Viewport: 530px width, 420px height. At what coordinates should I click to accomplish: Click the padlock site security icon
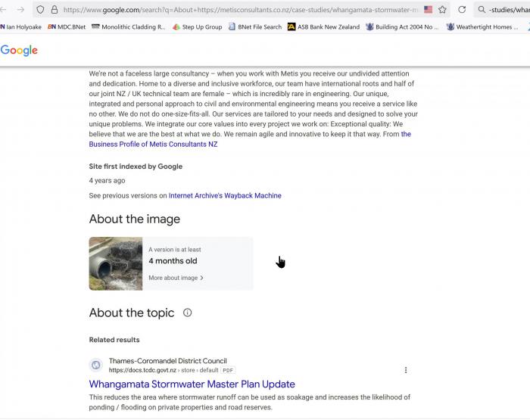click(x=54, y=10)
